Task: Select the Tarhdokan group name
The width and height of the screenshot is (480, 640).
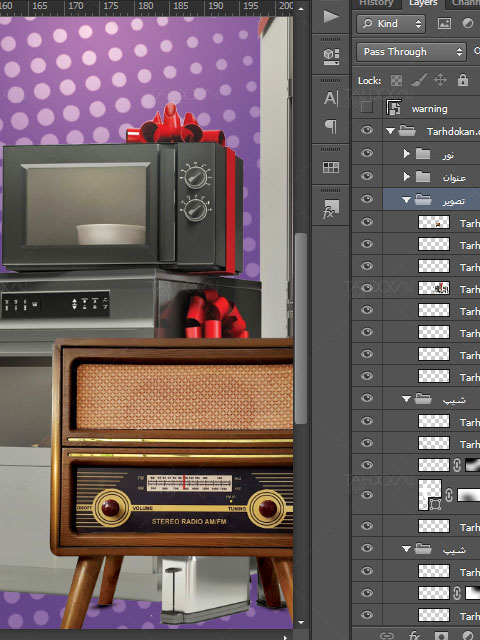Action: pyautogui.click(x=453, y=131)
